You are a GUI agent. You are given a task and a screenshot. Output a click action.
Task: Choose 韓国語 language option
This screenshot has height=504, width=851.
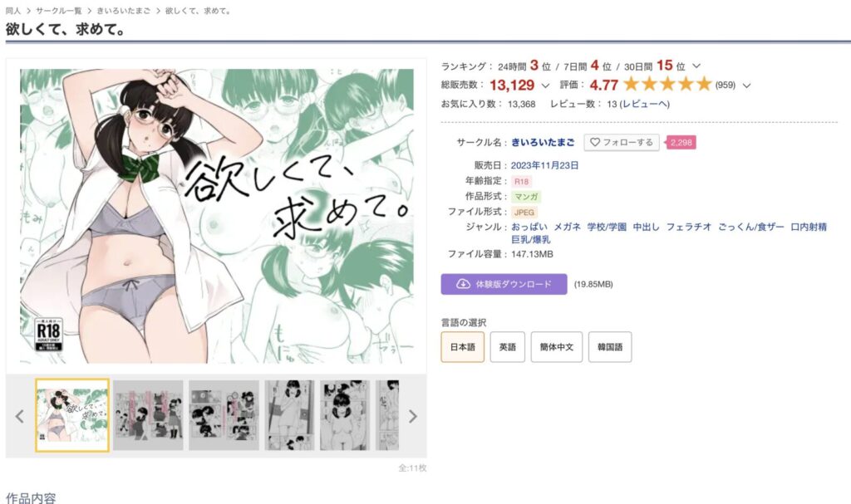pos(610,347)
